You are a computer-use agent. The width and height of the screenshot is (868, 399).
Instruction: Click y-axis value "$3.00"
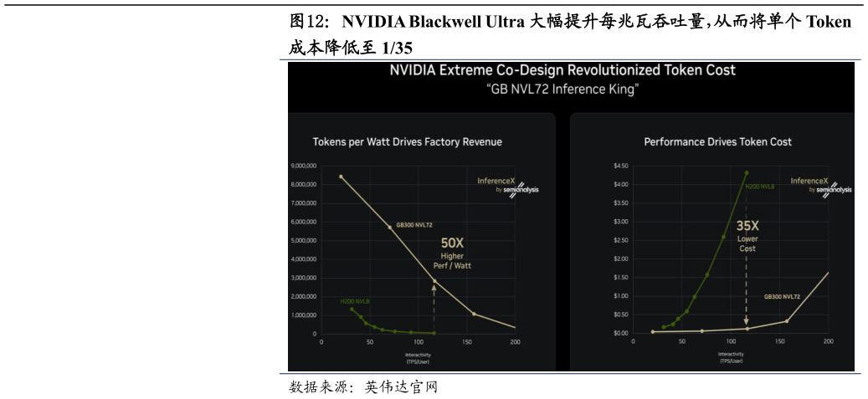point(620,222)
